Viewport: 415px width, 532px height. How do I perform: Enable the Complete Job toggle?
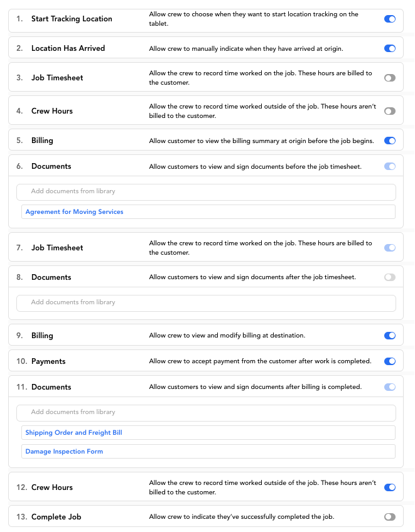point(389,517)
